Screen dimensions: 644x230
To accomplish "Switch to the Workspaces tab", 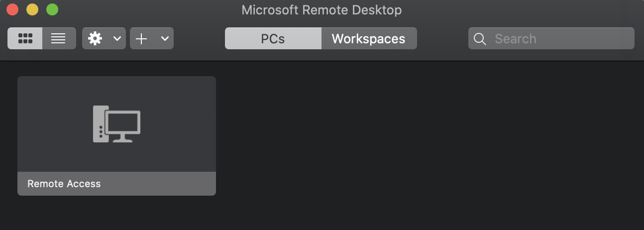I will [368, 38].
